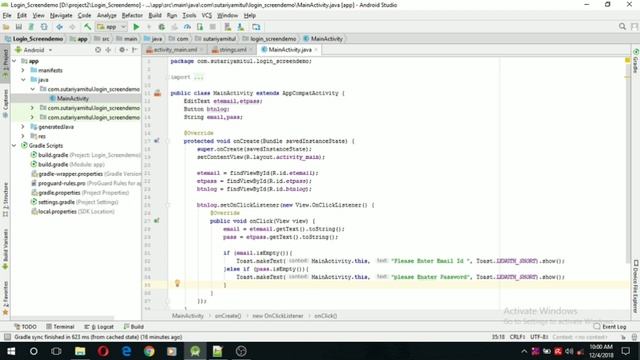The width and height of the screenshot is (640, 360).
Task: Switch to activity_main.xml editor tab
Action: 175,50
